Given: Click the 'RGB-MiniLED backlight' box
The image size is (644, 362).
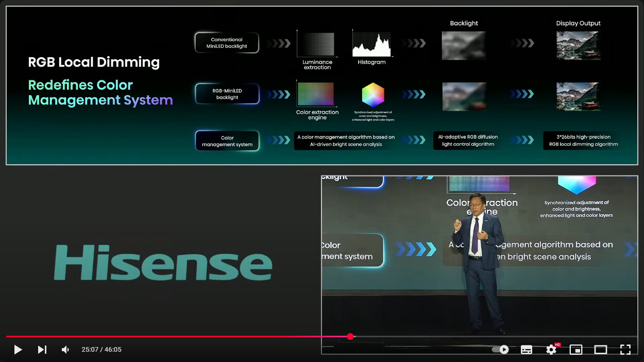Looking at the screenshot, I should coord(227,94).
